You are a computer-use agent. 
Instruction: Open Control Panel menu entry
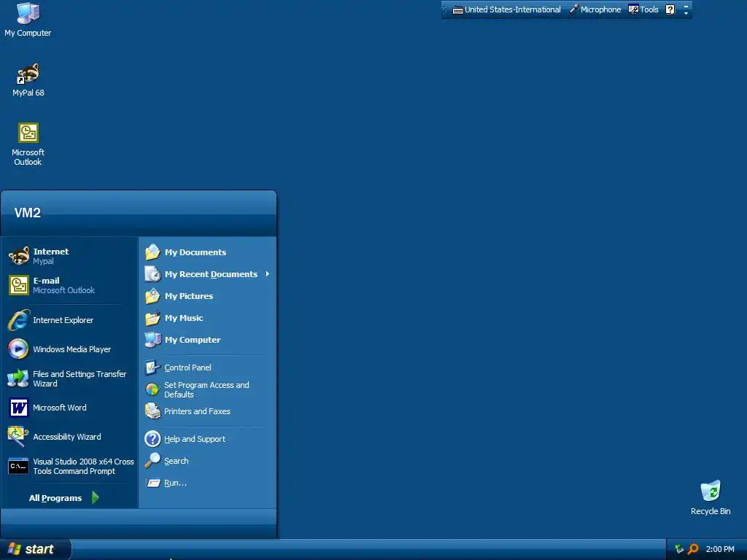coord(208,367)
